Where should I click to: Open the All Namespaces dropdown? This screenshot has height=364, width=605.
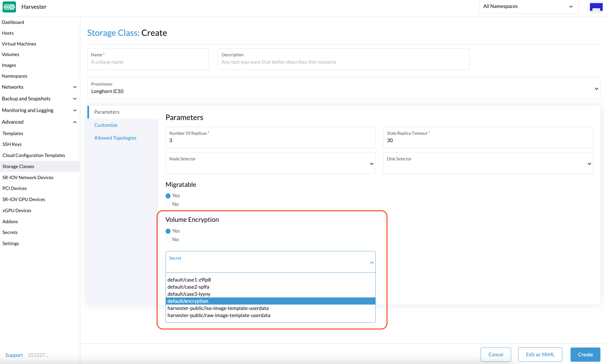pyautogui.click(x=528, y=6)
